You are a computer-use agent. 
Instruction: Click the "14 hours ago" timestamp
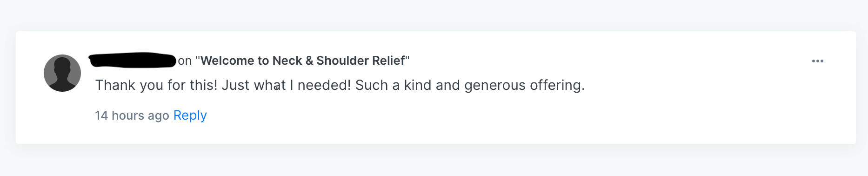click(132, 115)
